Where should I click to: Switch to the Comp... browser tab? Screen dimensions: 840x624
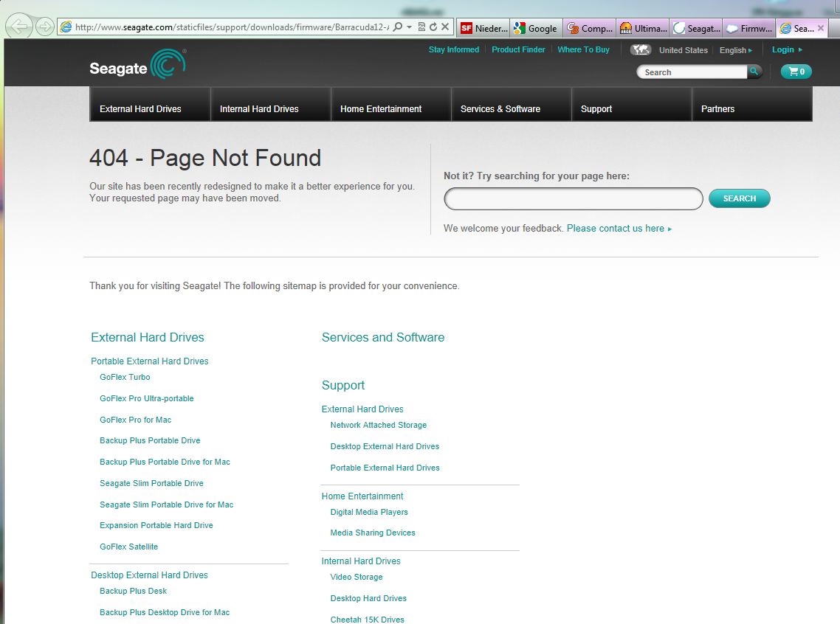point(589,28)
